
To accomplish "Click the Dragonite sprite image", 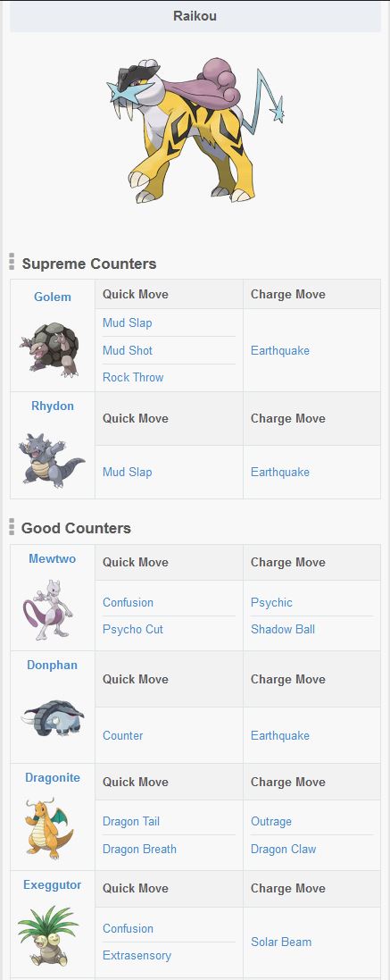I will point(49,827).
